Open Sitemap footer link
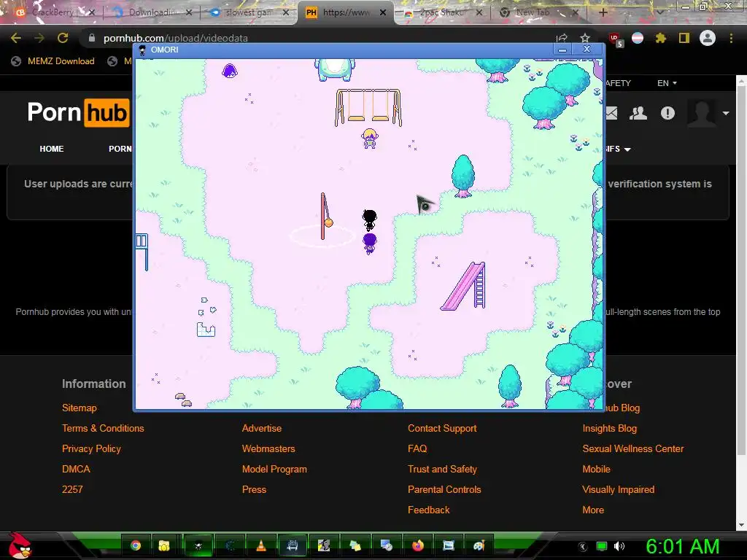Screen dimensions: 747x560 (x=79, y=408)
